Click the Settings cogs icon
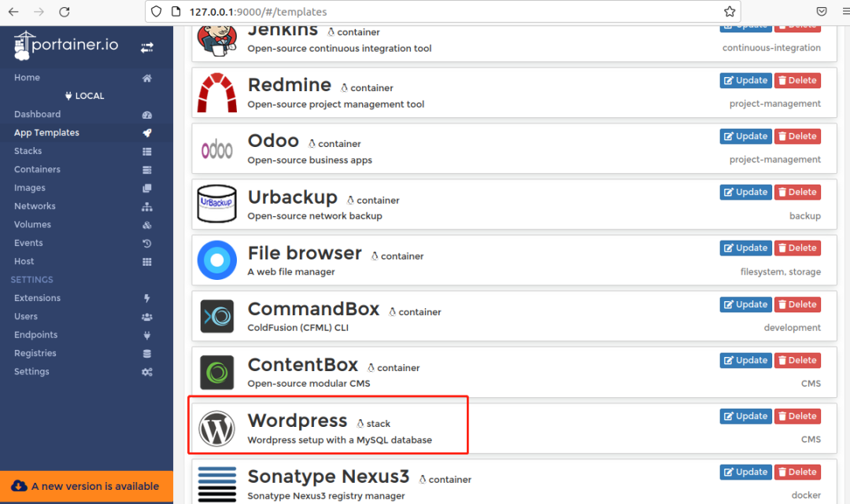850x504 pixels. click(147, 372)
